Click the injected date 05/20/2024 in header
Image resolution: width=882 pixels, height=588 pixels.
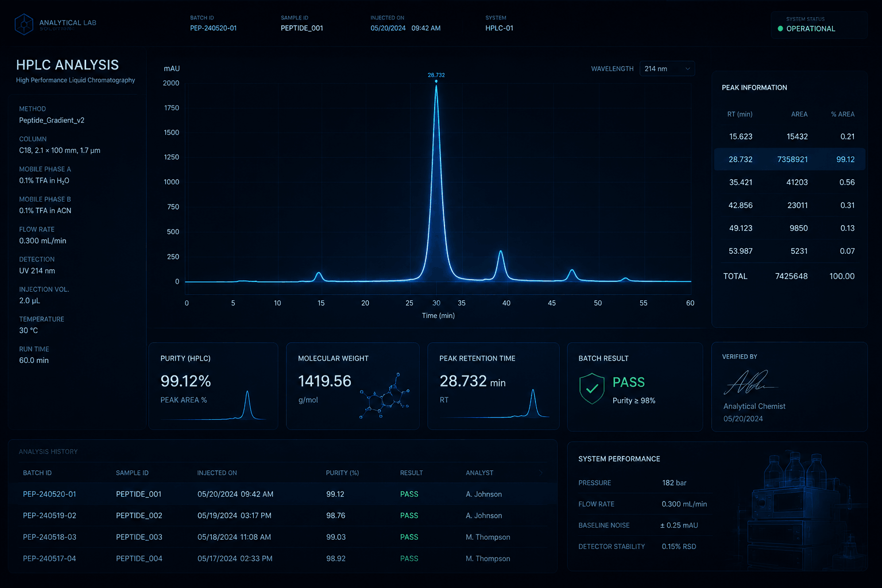[x=388, y=28]
